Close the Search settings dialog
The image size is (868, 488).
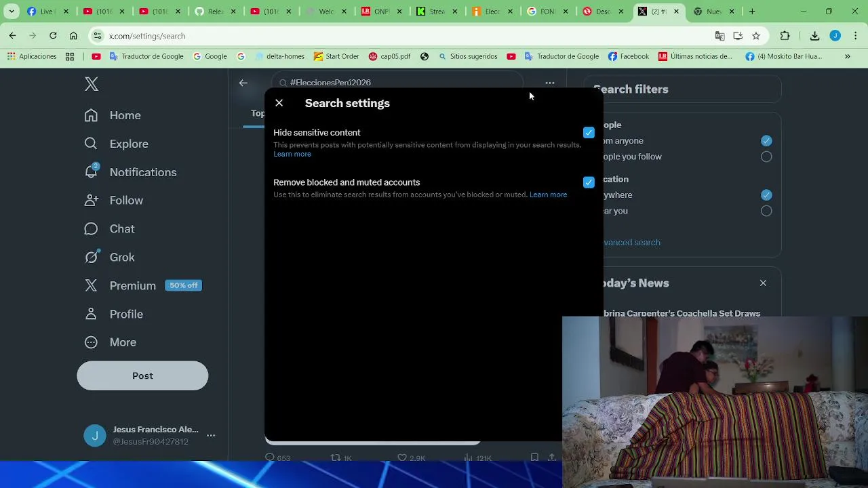[279, 103]
